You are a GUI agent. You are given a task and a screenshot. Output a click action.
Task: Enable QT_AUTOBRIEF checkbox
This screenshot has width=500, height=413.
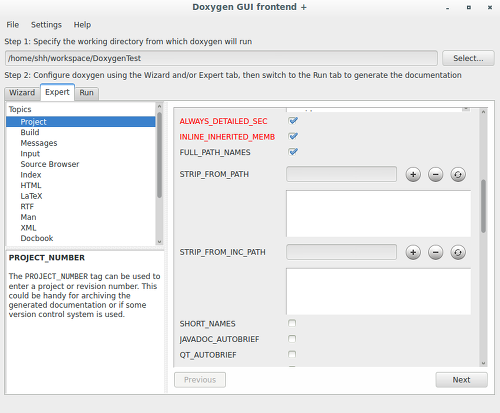pyautogui.click(x=292, y=354)
